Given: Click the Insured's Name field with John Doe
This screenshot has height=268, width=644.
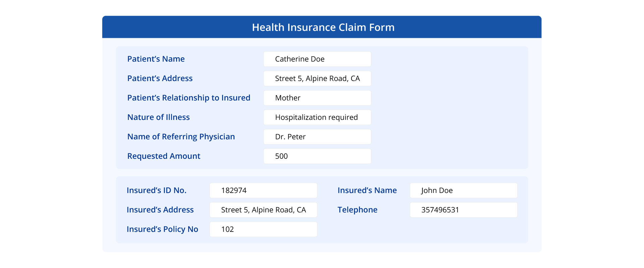Looking at the screenshot, I should pos(463,190).
